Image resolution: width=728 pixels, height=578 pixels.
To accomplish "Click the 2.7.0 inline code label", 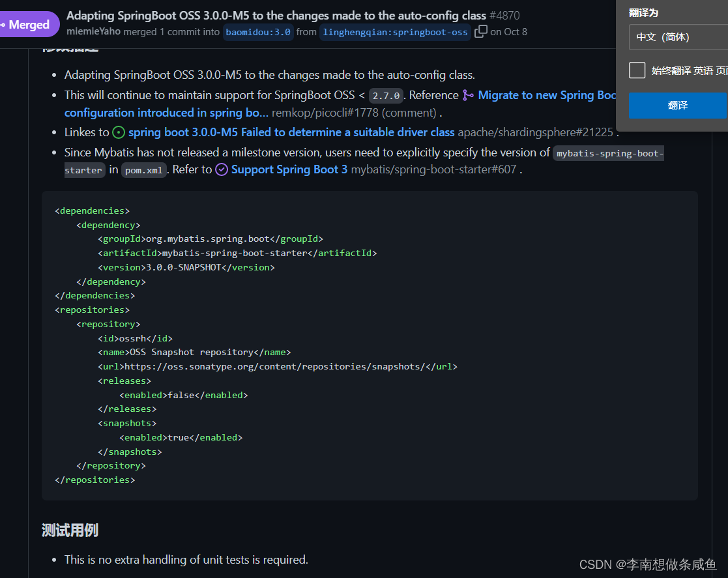I will coord(386,96).
